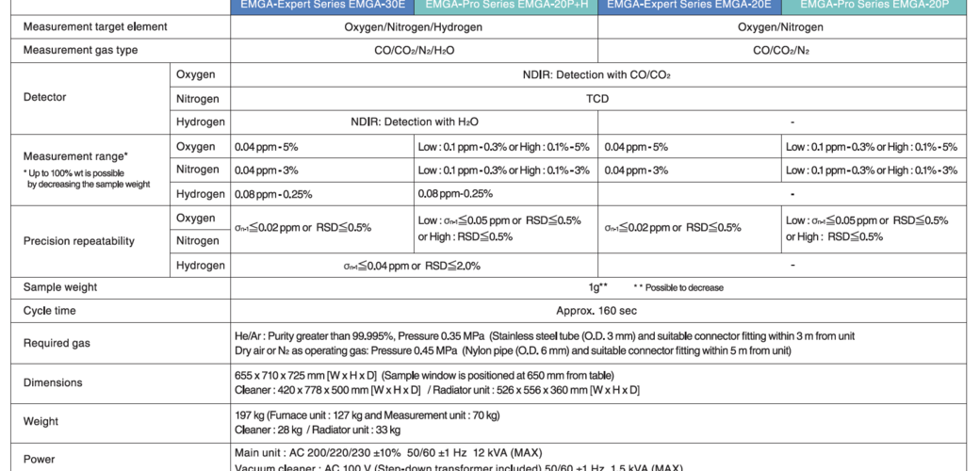Click the 'Oxygen/Nitrogen' target element cell
The image size is (980, 471).
coord(780,27)
